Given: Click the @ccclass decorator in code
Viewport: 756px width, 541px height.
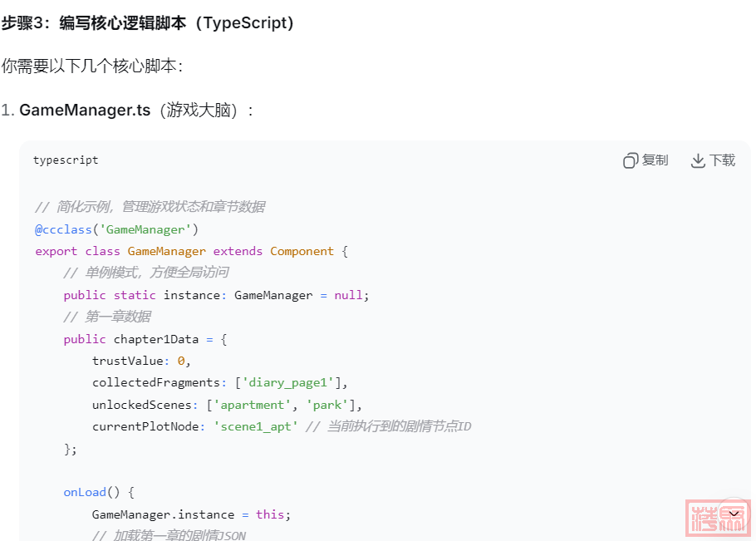Looking at the screenshot, I should pos(63,229).
